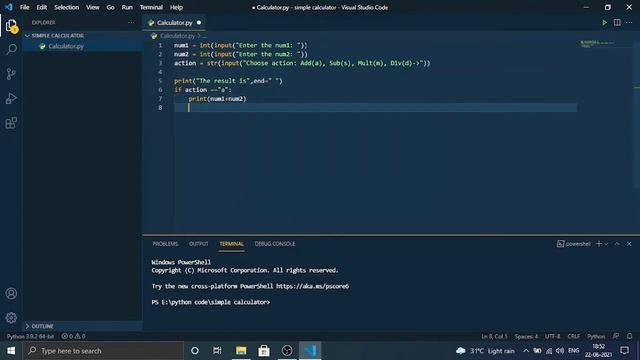The image size is (640, 360).
Task: Click the Visual Studio Code taskbar icon
Action: click(310, 351)
